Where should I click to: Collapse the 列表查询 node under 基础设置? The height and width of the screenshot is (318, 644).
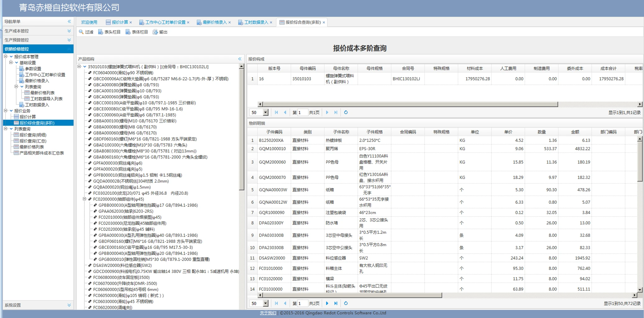point(16,87)
